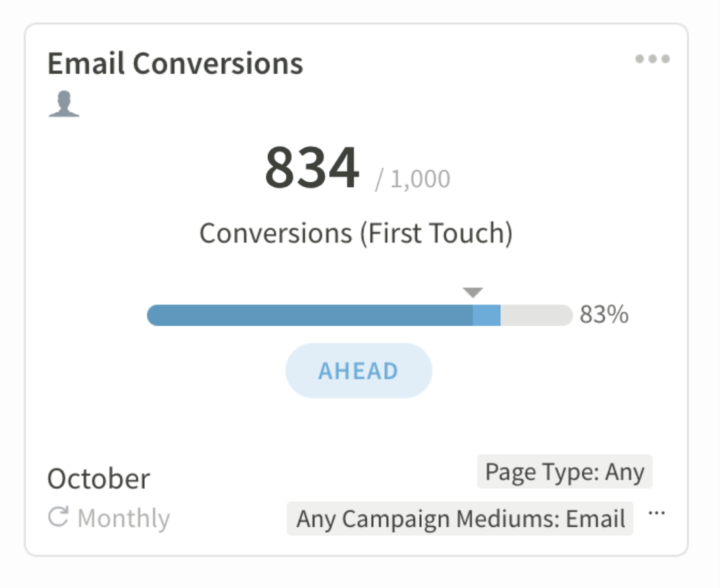Click the light blue progress bar segment

point(487,316)
